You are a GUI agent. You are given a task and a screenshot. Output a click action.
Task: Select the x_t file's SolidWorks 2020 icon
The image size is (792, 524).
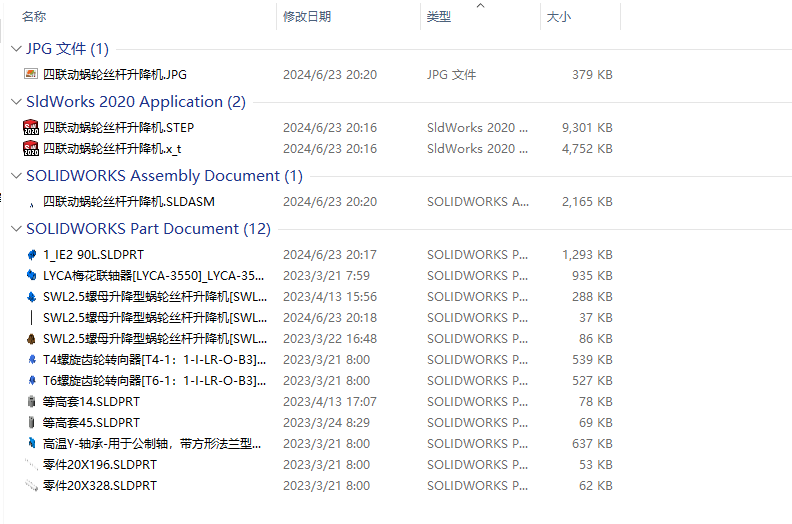(31, 149)
